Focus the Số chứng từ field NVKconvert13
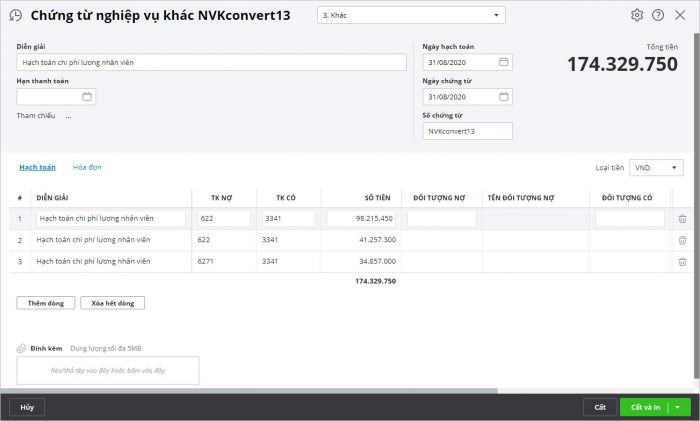The height and width of the screenshot is (421, 700). pos(467,131)
